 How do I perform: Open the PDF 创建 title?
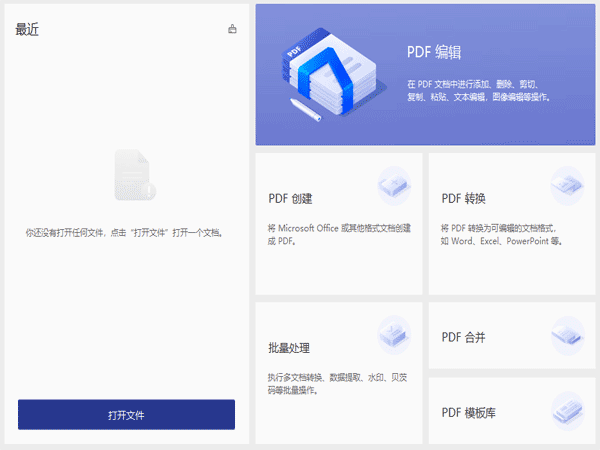290,199
